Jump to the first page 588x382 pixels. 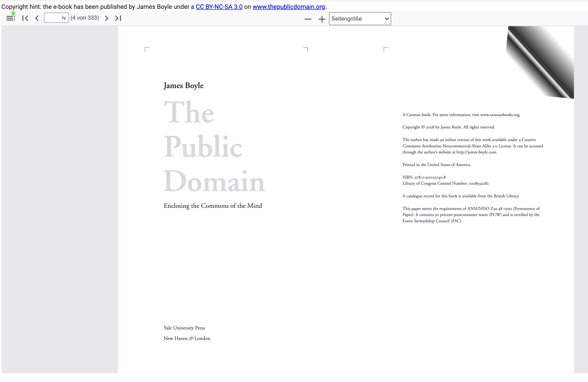coord(25,18)
